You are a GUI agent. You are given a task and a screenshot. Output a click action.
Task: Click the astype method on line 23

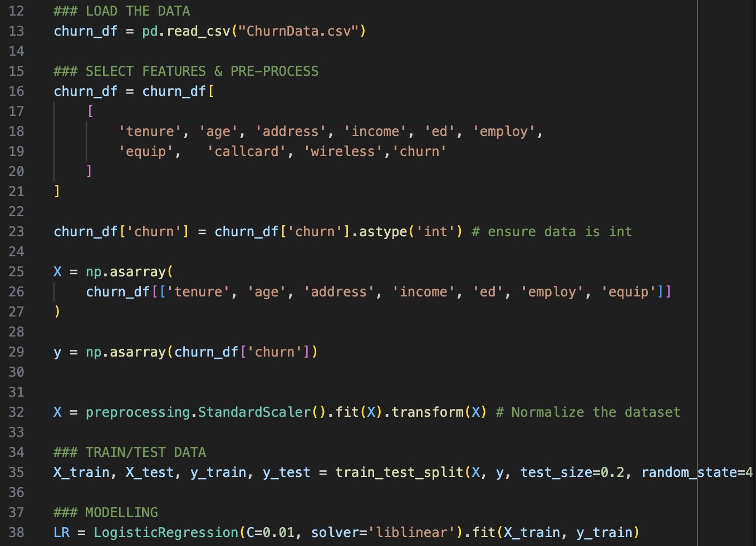383,232
